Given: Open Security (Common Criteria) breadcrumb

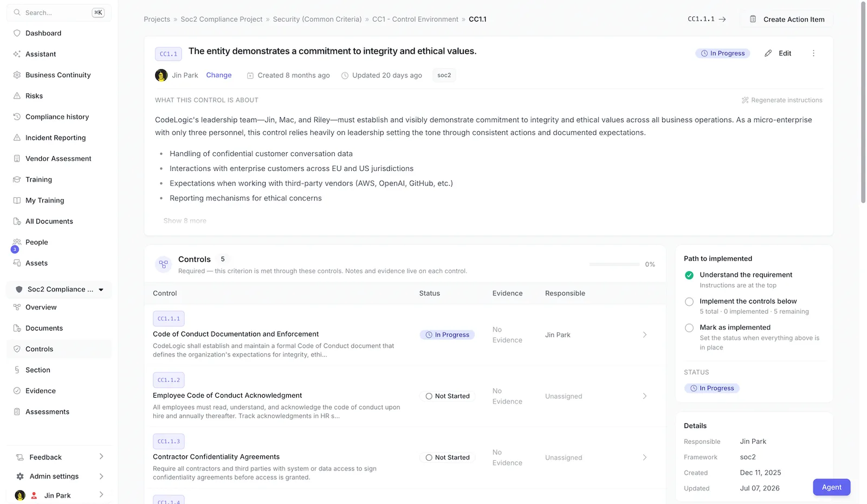Looking at the screenshot, I should click(317, 19).
